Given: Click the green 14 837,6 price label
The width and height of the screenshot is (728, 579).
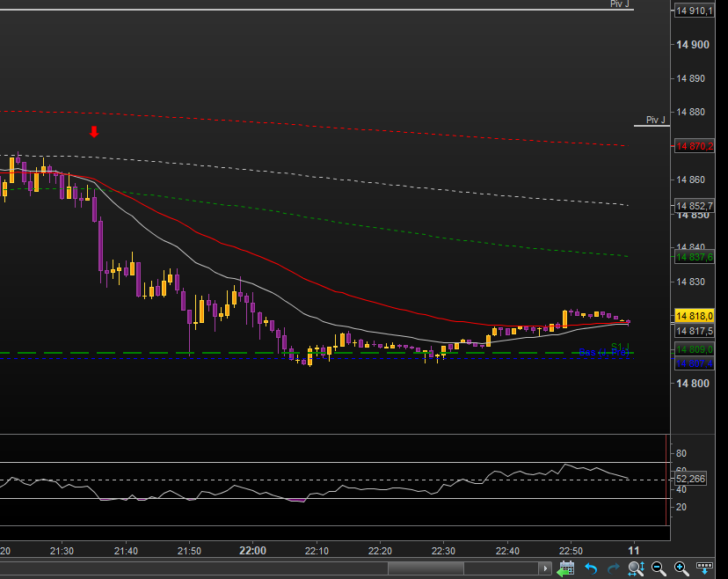Looking at the screenshot, I should [694, 257].
